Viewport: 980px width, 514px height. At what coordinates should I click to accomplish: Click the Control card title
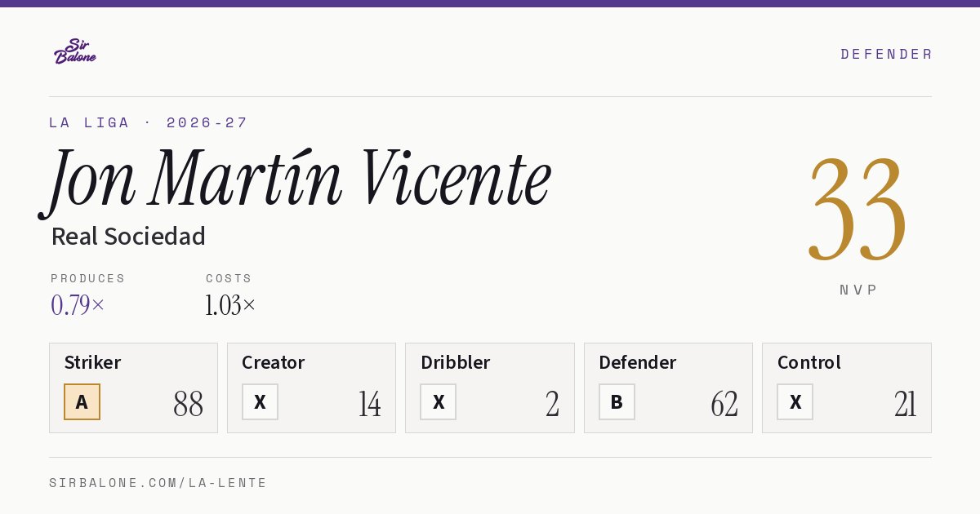point(809,362)
